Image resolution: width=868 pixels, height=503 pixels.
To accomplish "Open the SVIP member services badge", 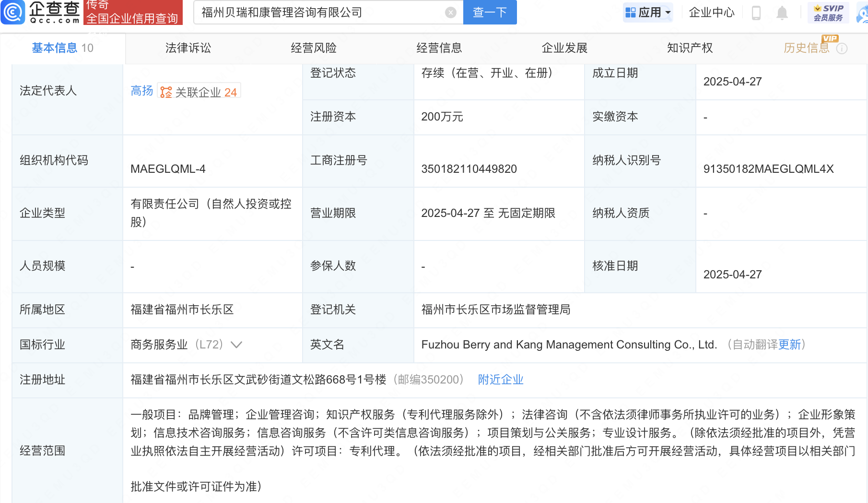I will (828, 12).
